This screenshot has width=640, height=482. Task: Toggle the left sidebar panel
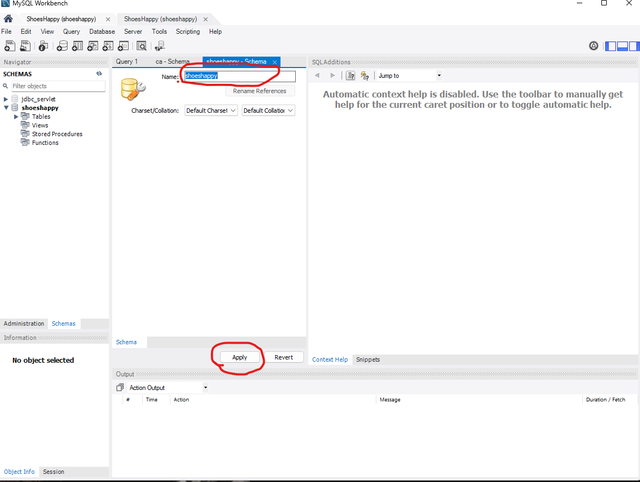tap(611, 46)
